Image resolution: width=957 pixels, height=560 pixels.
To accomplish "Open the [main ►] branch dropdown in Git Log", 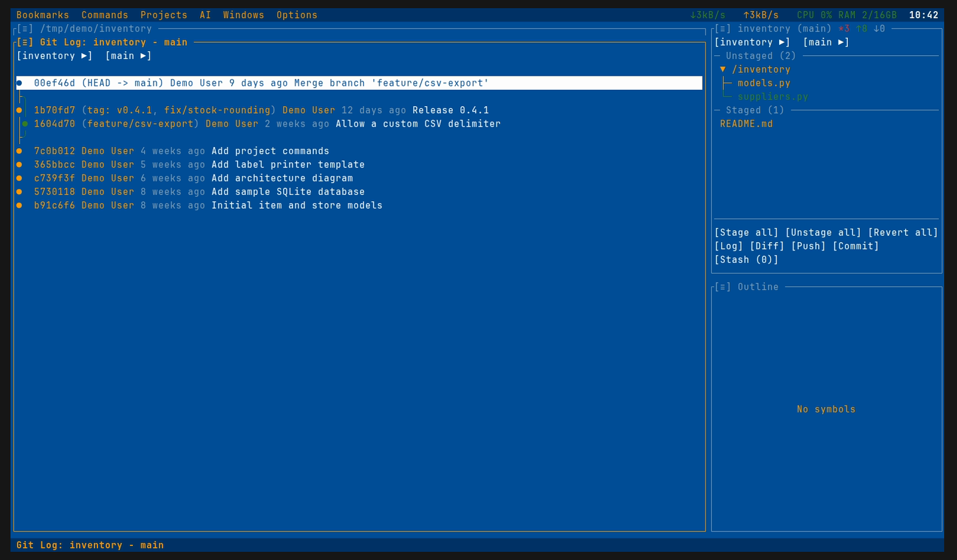I will [x=128, y=56].
